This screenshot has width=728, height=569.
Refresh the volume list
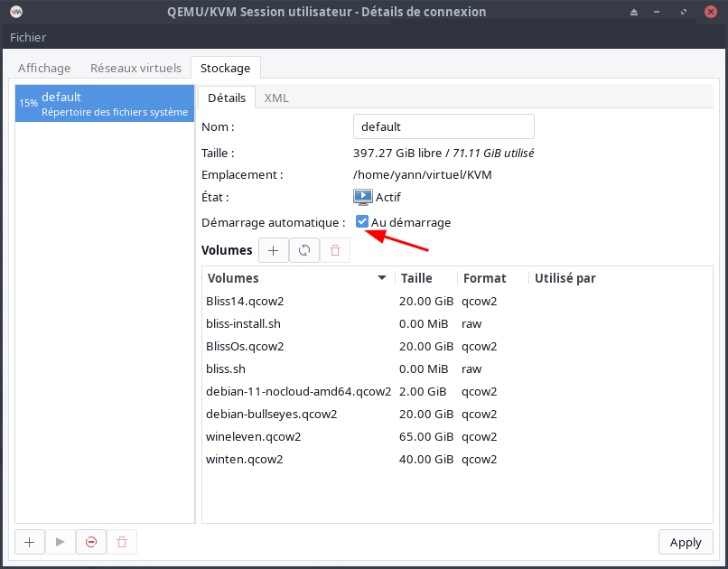(304, 250)
